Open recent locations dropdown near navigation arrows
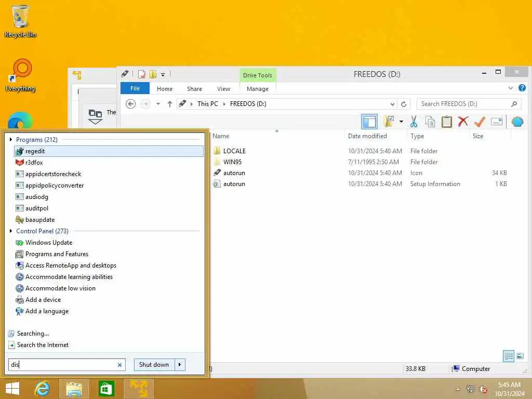 (158, 104)
